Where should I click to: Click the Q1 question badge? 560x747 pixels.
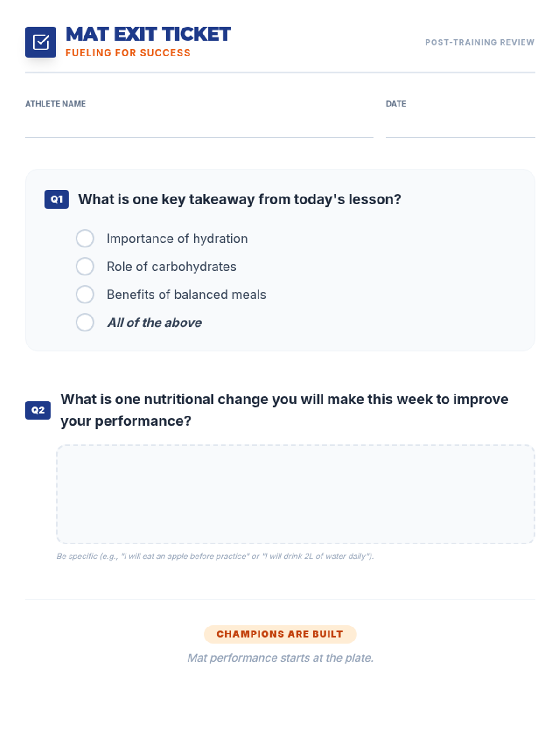click(56, 199)
